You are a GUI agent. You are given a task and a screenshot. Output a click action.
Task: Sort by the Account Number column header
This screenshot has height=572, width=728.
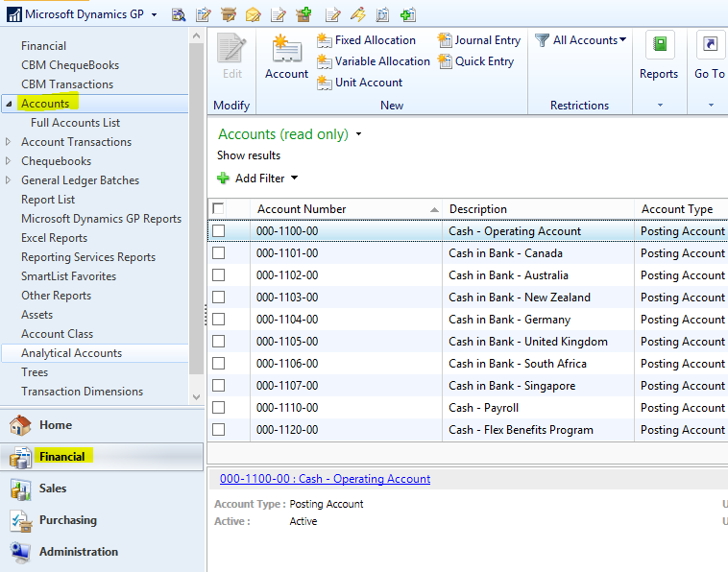[x=346, y=209]
